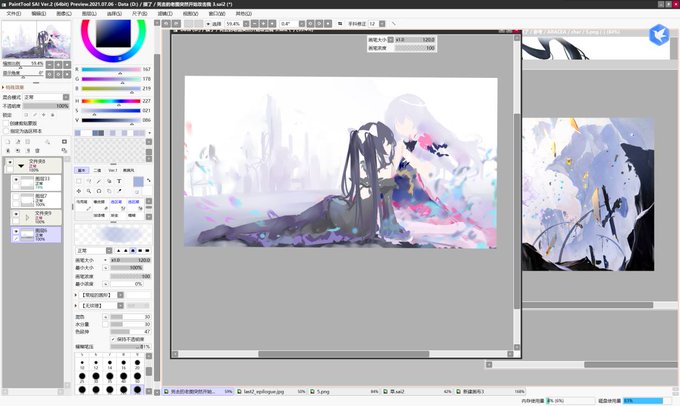Select the Move tool
Screen dimensions: 680x406
click(79, 191)
